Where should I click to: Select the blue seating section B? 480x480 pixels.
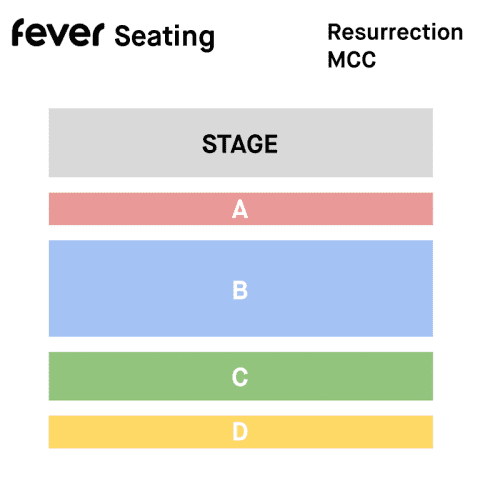click(x=241, y=288)
